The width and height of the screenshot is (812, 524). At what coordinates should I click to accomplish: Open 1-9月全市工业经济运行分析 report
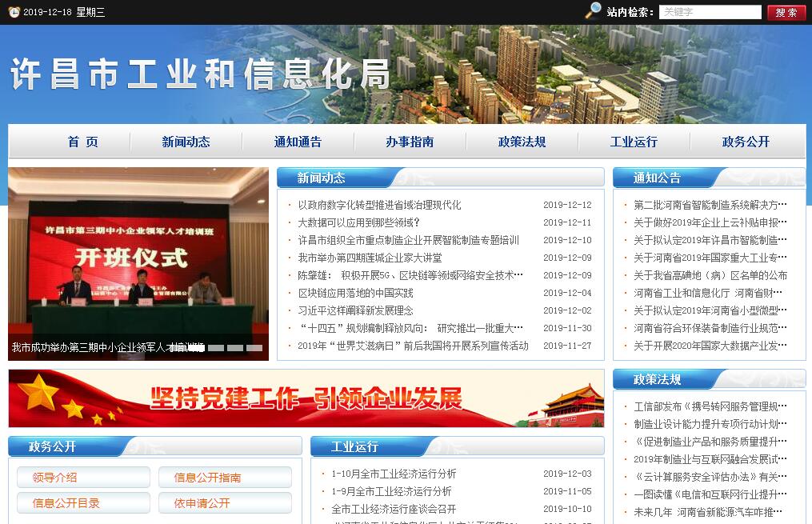click(x=391, y=491)
